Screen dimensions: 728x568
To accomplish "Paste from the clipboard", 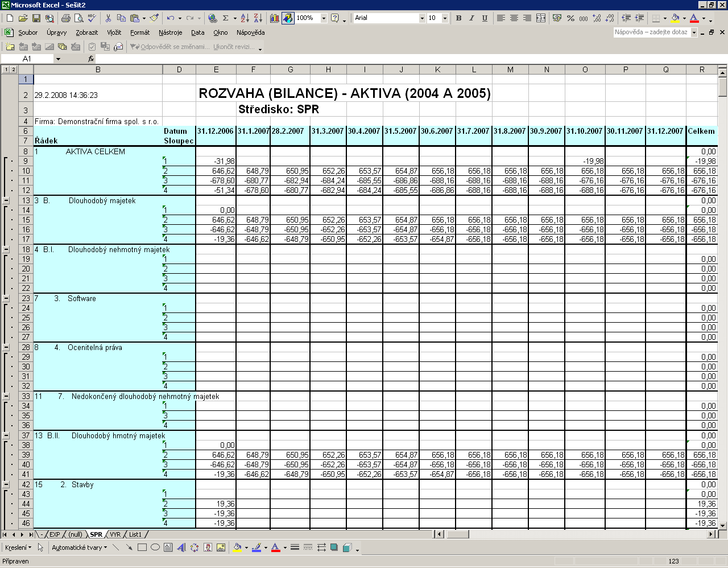I will pos(134,18).
